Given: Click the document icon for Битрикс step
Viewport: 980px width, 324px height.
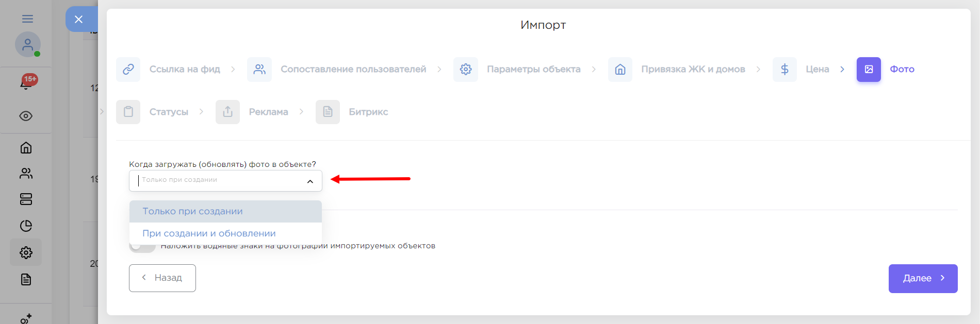Looking at the screenshot, I should pos(328,112).
